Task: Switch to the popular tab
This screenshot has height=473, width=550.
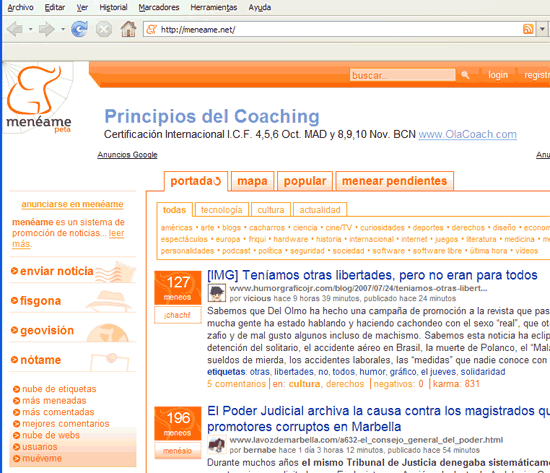Action: (x=305, y=181)
